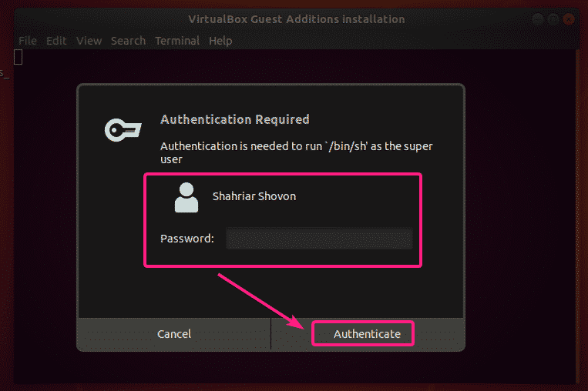Open the Terminal menu
588x391 pixels.
[x=178, y=41]
